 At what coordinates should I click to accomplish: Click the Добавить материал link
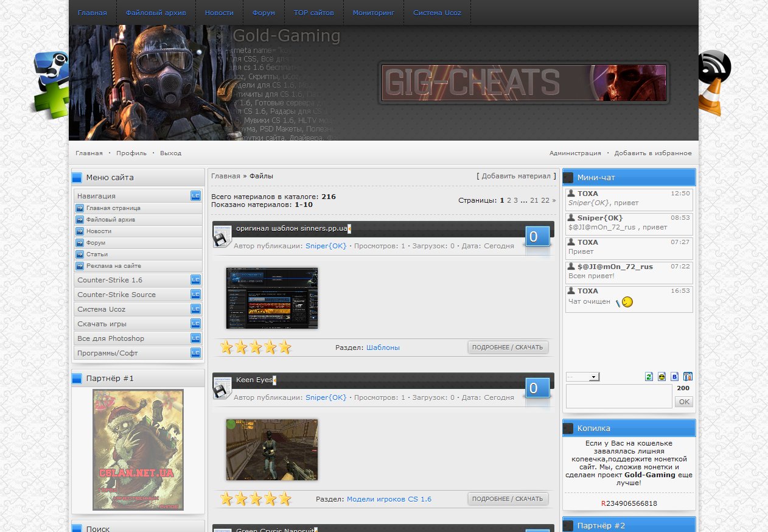click(x=516, y=176)
